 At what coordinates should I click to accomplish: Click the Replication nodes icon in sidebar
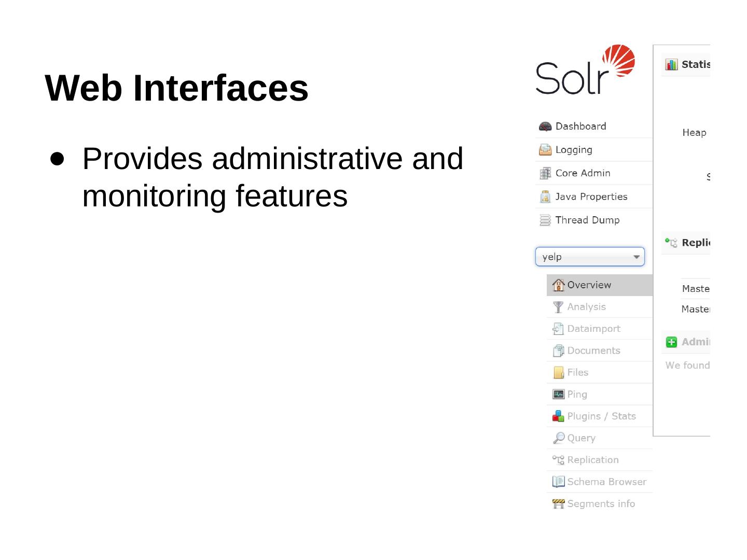coord(558,460)
